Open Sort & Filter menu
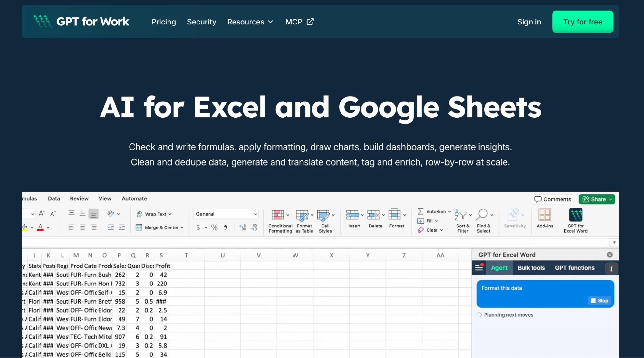This screenshot has height=358, width=644. tap(463, 221)
